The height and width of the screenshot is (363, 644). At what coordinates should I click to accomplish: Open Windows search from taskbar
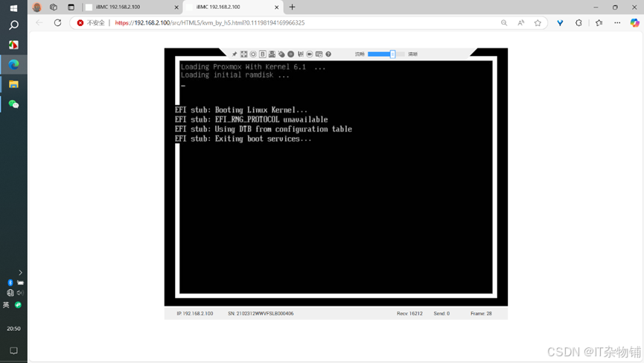tap(13, 25)
